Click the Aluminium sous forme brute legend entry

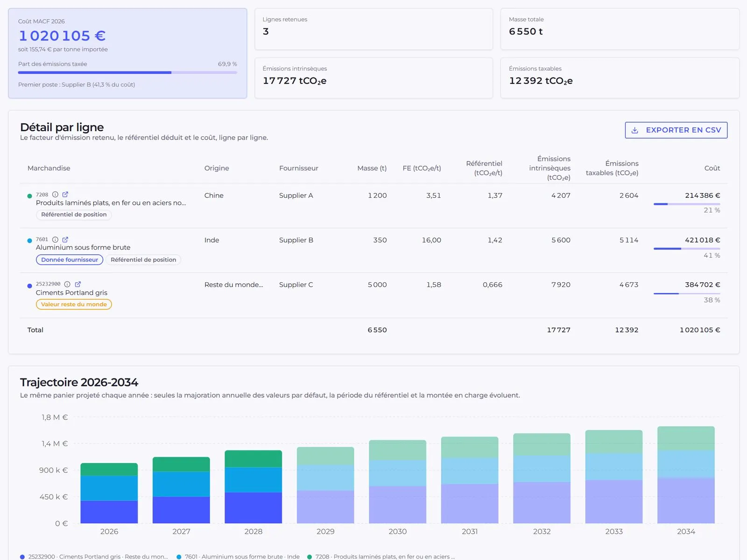pos(238,556)
